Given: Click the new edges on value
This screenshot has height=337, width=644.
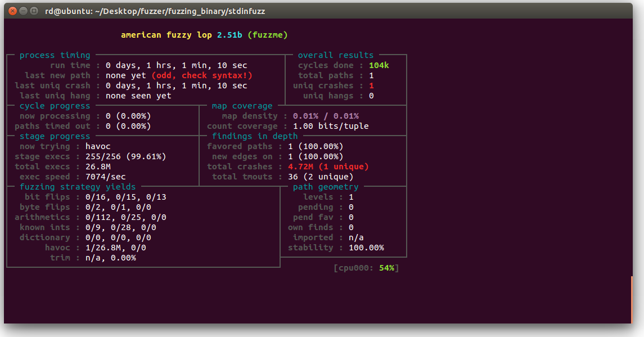Looking at the screenshot, I should point(316,156).
